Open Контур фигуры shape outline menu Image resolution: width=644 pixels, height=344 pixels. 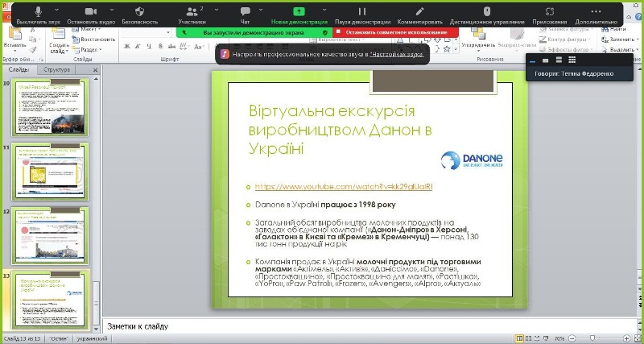tap(566, 39)
